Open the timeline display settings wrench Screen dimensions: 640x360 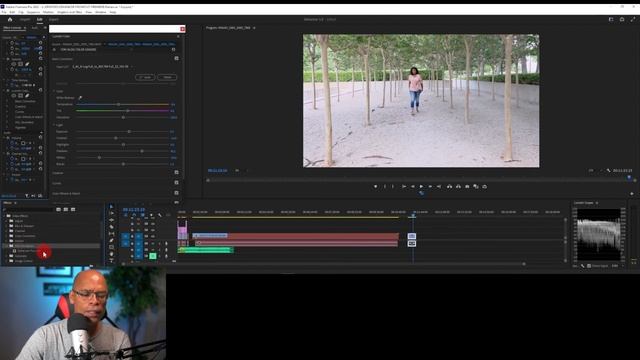[160, 215]
